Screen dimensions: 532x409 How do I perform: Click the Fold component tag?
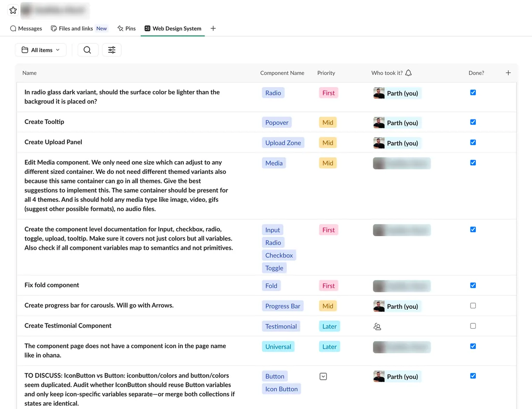pos(271,286)
